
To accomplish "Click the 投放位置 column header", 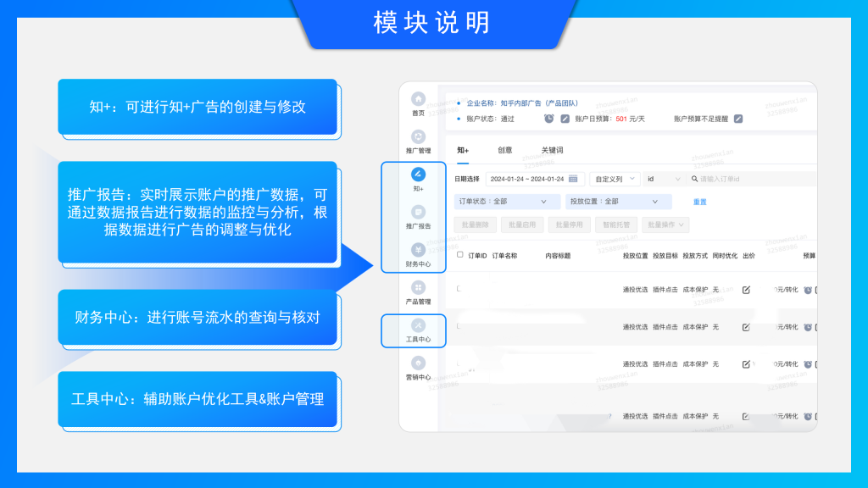I will 635,256.
